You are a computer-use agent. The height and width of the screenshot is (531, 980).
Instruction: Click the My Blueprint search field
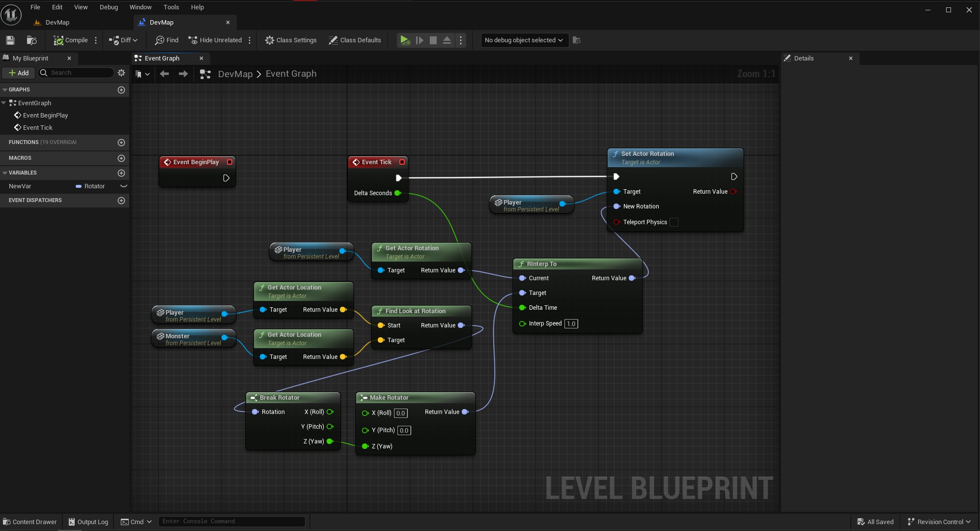click(x=79, y=73)
